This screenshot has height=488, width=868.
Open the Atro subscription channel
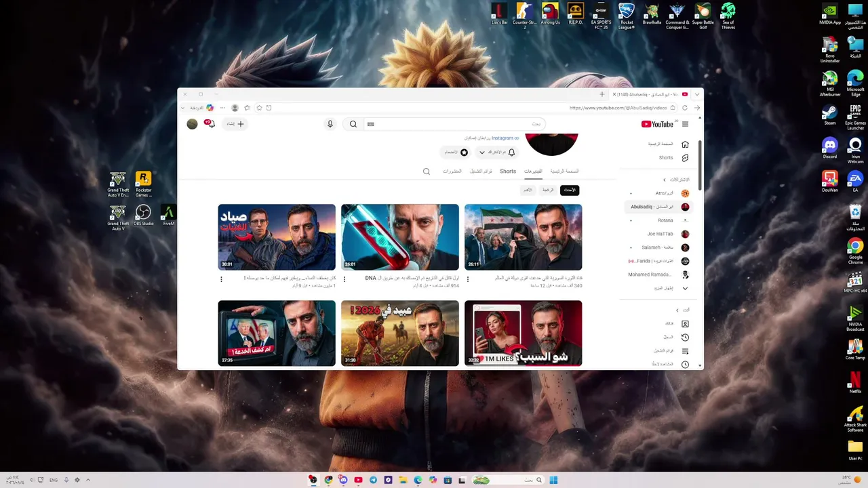(x=658, y=193)
